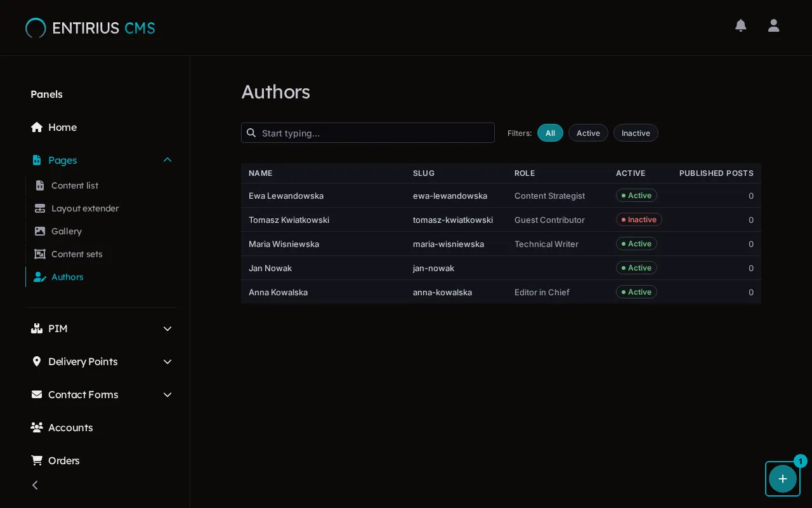
Task: Click the Delivery Points pin icon
Action: point(37,361)
